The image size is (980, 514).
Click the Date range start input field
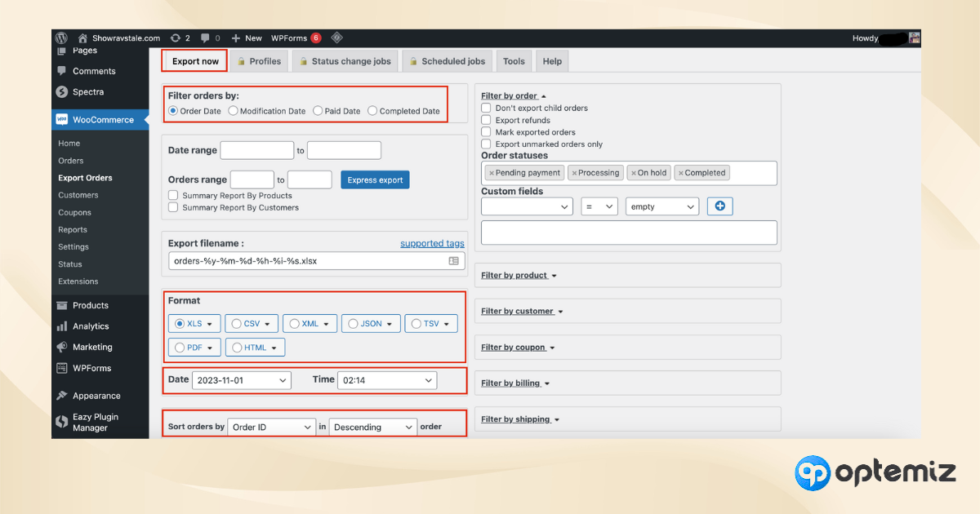click(x=256, y=150)
